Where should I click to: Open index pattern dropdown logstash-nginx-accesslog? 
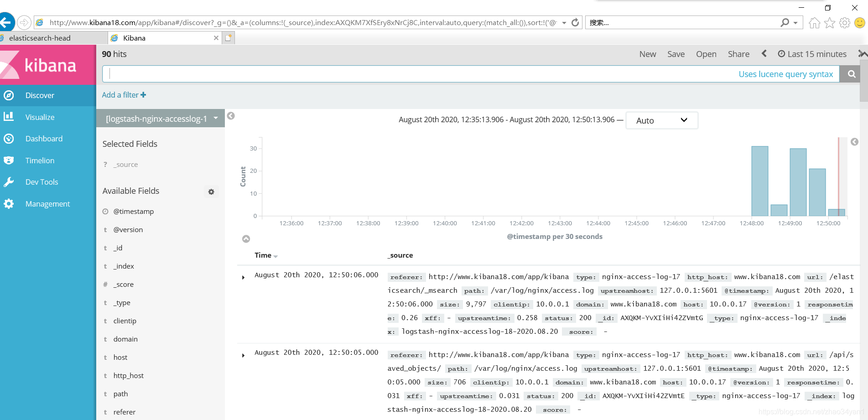(x=161, y=119)
